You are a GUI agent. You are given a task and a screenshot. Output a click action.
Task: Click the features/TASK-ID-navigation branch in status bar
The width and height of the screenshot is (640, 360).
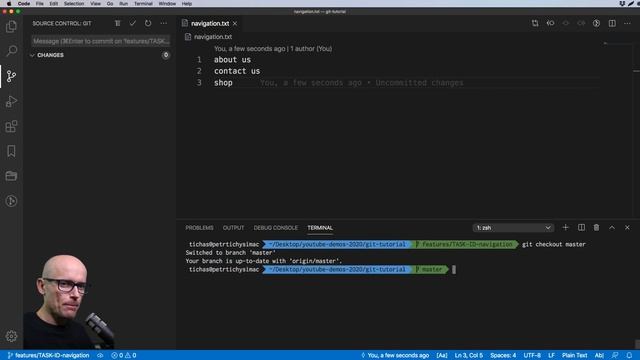(x=48, y=355)
